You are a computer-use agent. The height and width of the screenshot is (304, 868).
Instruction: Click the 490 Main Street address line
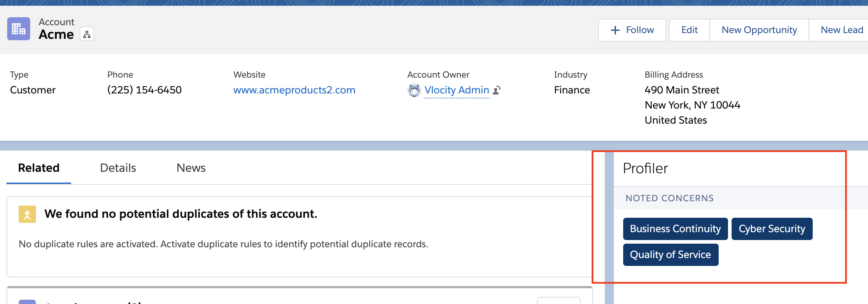682,90
